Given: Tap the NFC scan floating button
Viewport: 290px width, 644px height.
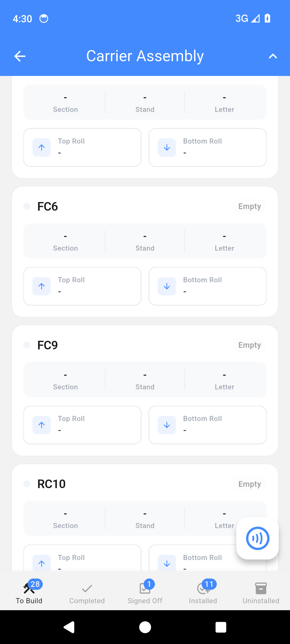Looking at the screenshot, I should 258,538.
